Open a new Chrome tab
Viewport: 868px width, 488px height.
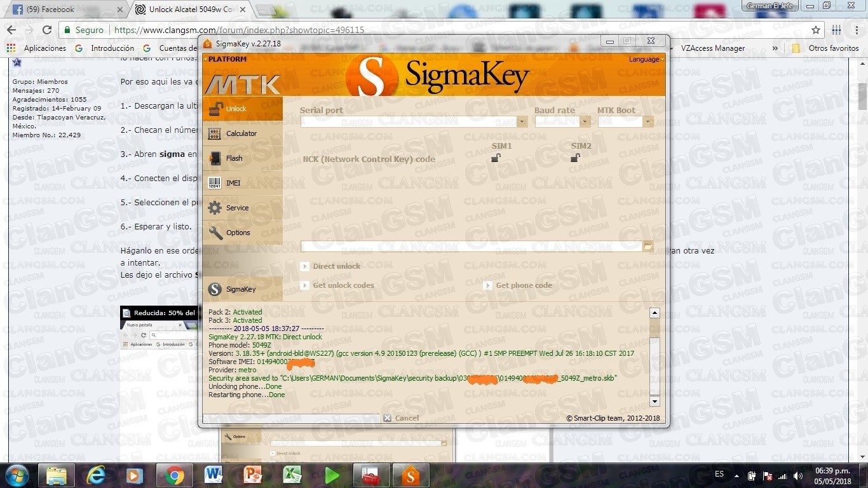(x=265, y=10)
